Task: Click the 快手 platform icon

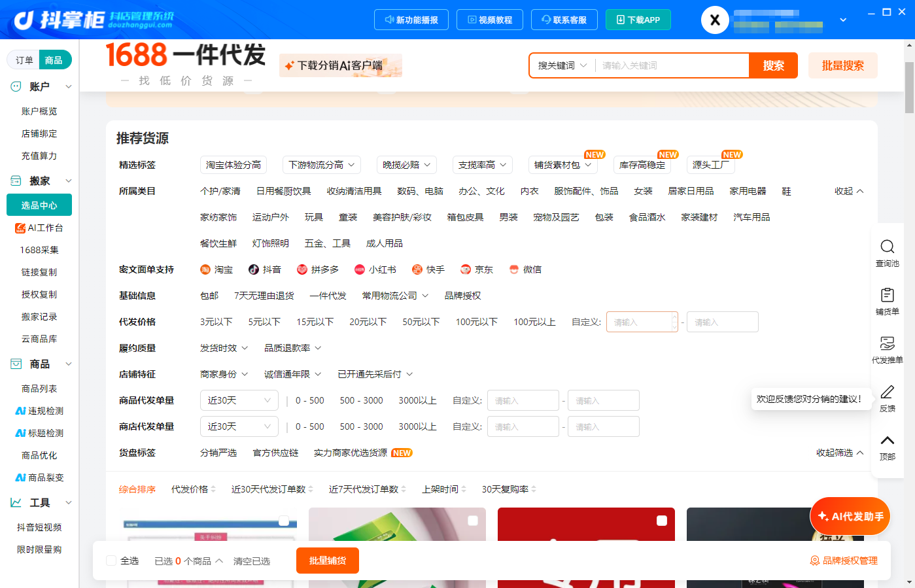Action: [x=417, y=269]
